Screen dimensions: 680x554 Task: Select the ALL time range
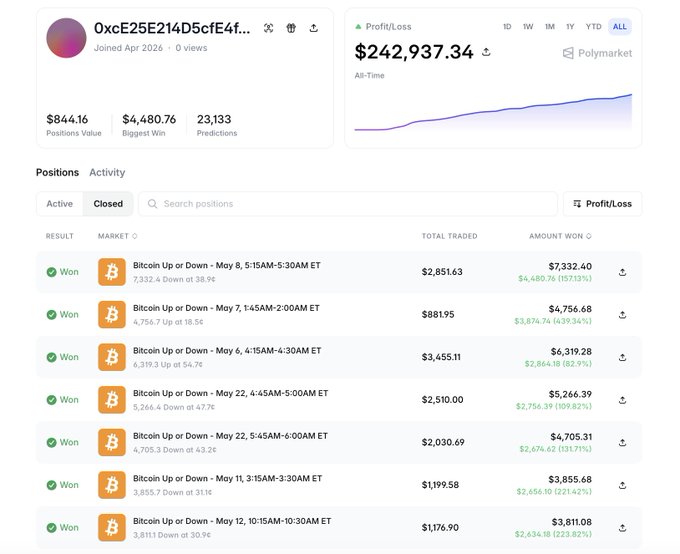620,26
